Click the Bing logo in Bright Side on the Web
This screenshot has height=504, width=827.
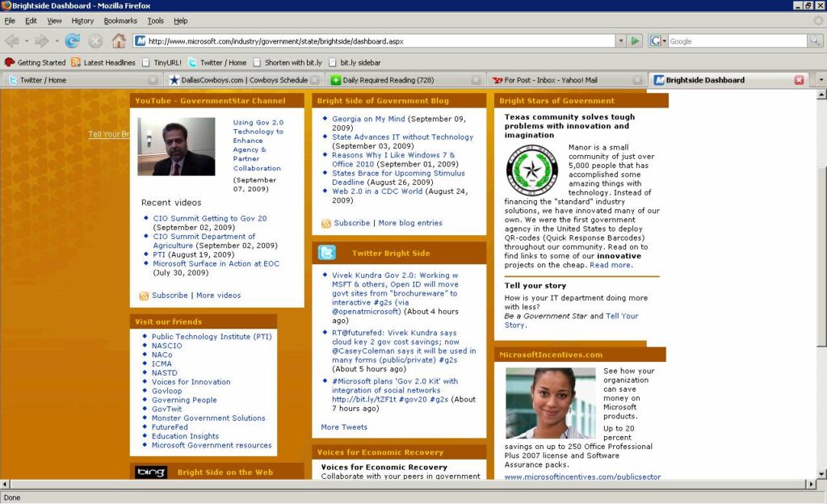151,472
